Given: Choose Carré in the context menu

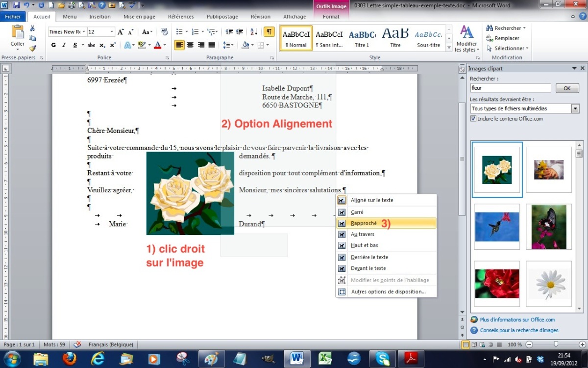Looking at the screenshot, I should (x=386, y=212).
